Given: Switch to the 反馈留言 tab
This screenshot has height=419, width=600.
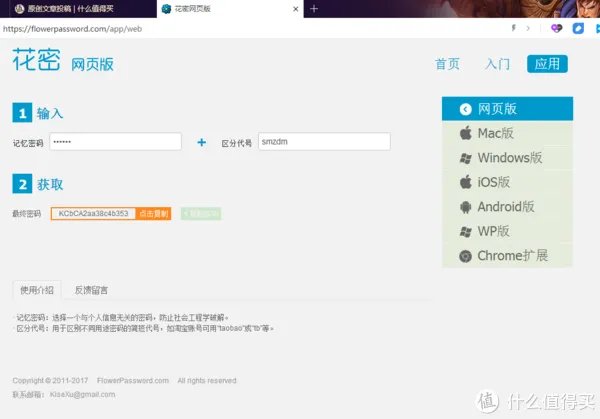Looking at the screenshot, I should pos(91,290).
